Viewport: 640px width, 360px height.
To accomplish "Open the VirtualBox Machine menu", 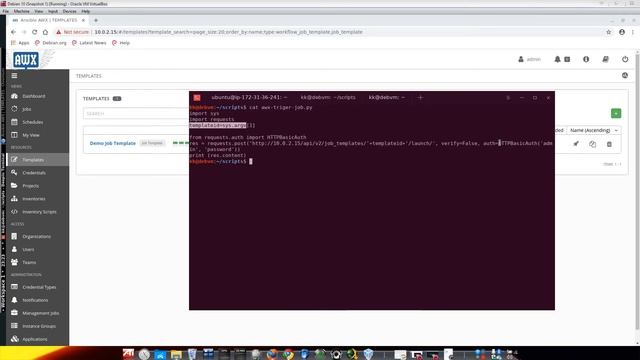I will 22,11.
